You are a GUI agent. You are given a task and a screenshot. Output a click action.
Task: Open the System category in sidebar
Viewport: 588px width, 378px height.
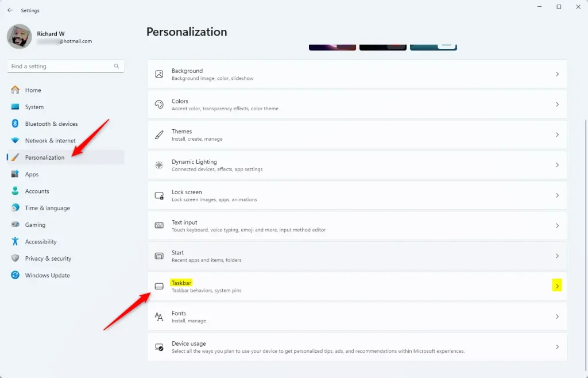tap(34, 107)
